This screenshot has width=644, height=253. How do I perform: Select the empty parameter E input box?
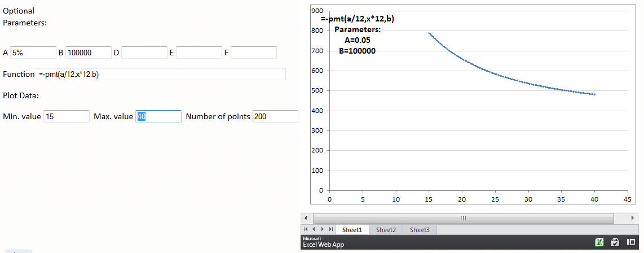(199, 53)
